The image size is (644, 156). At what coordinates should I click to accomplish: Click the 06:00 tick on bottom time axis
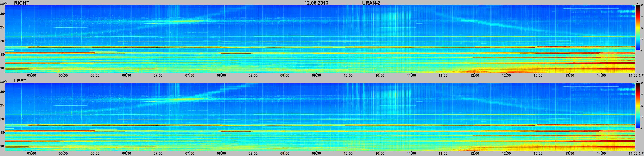pyautogui.click(x=95, y=153)
